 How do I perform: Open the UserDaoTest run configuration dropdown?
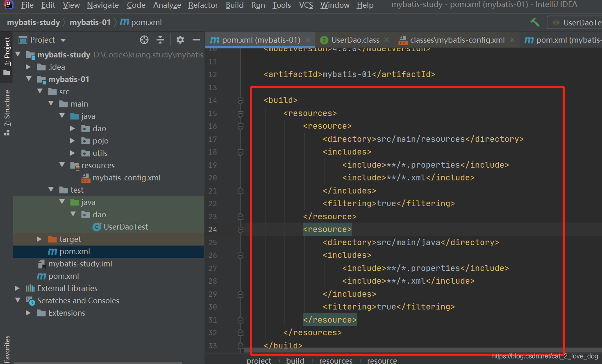pos(574,23)
